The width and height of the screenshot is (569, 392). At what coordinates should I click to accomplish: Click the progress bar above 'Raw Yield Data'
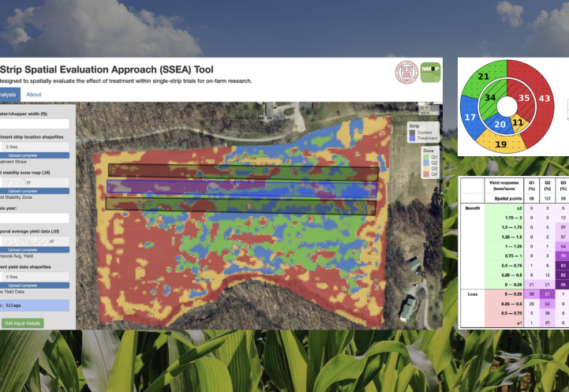pos(35,285)
